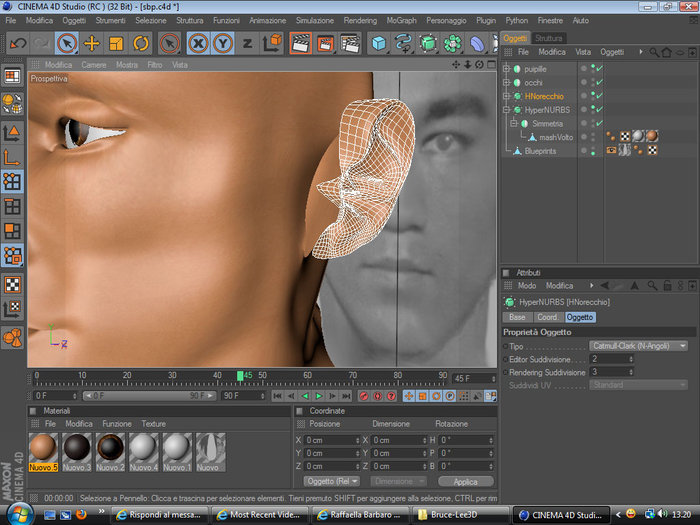Disable the green checkmark for puipille
700x525 pixels.
(x=599, y=68)
